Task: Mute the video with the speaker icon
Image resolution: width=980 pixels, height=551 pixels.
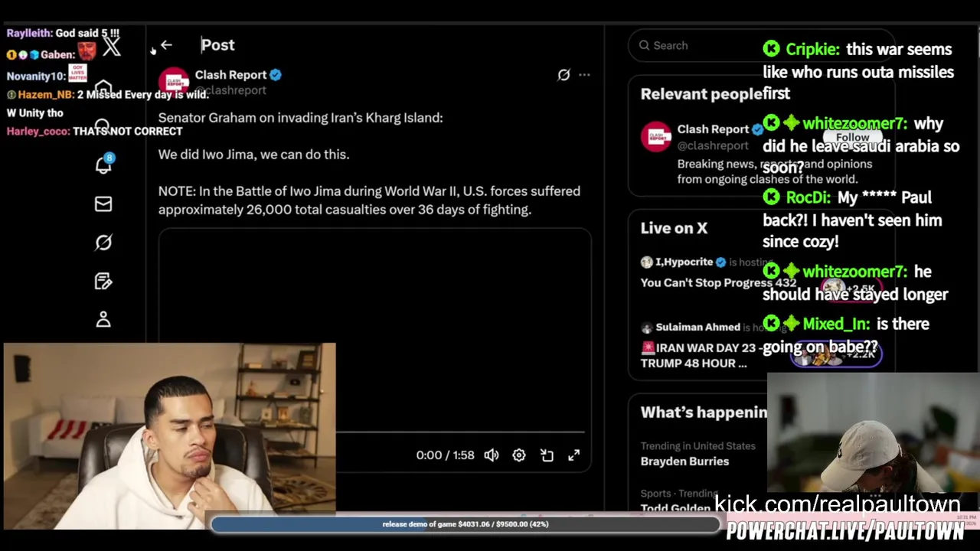Action: [x=492, y=455]
